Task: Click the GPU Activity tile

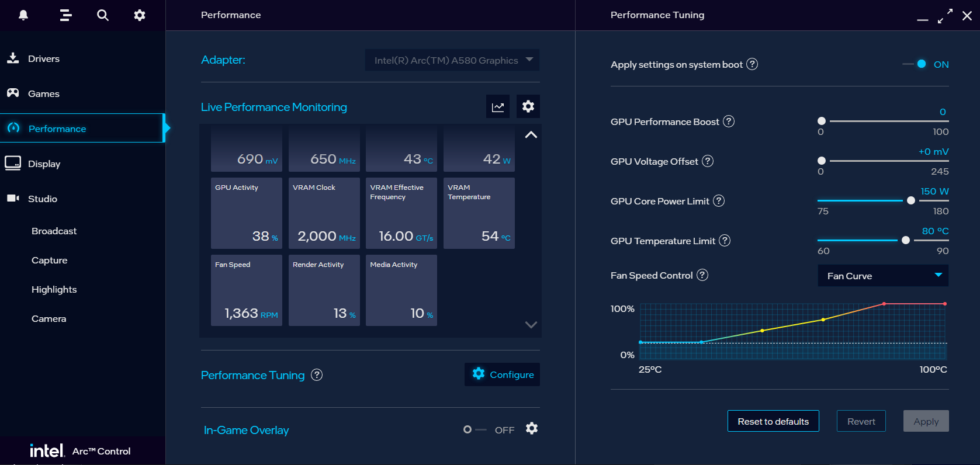Action: tap(247, 213)
